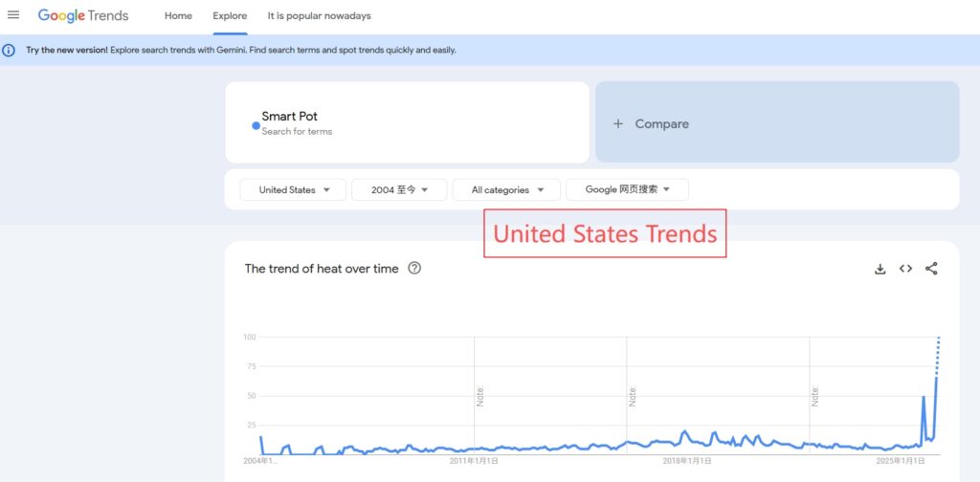Viewport: 980px width, 482px height.
Task: Open the embed code icon
Action: tap(905, 269)
